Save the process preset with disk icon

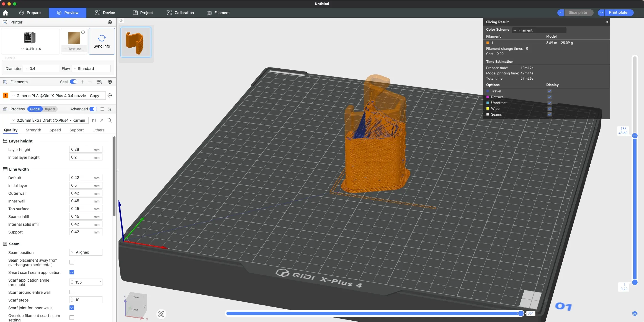[x=94, y=120]
